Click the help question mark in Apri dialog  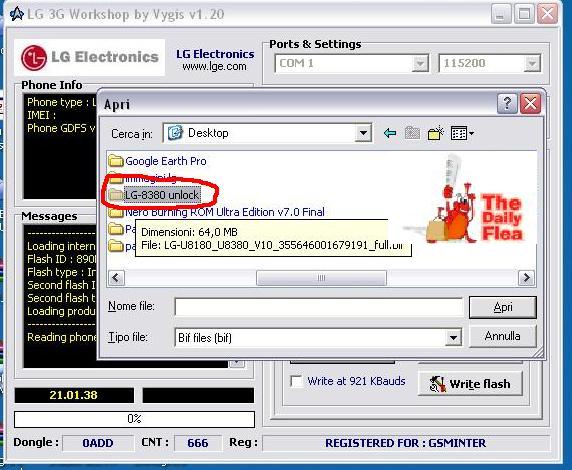coord(507,104)
